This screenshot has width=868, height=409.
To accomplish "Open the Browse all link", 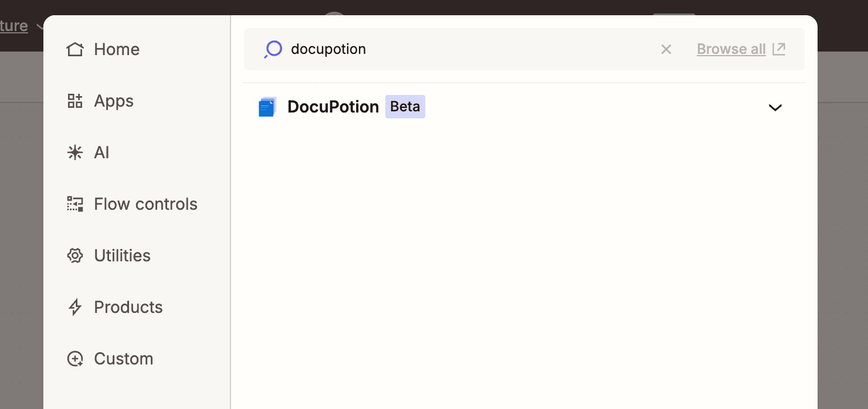I will pyautogui.click(x=731, y=49).
